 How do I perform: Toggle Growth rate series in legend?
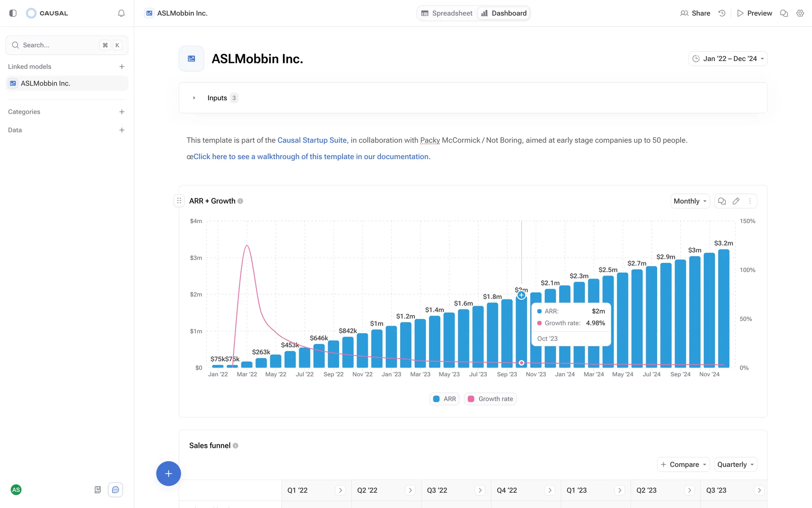click(x=491, y=399)
